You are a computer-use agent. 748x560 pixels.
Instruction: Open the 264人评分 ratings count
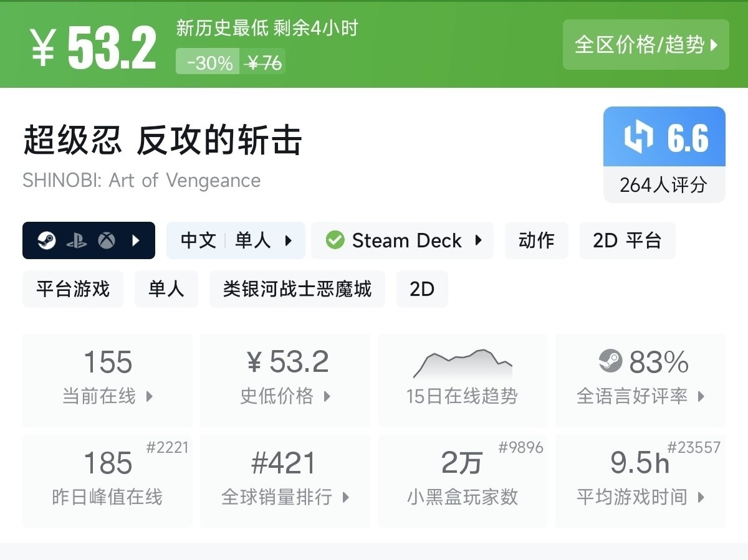(664, 185)
